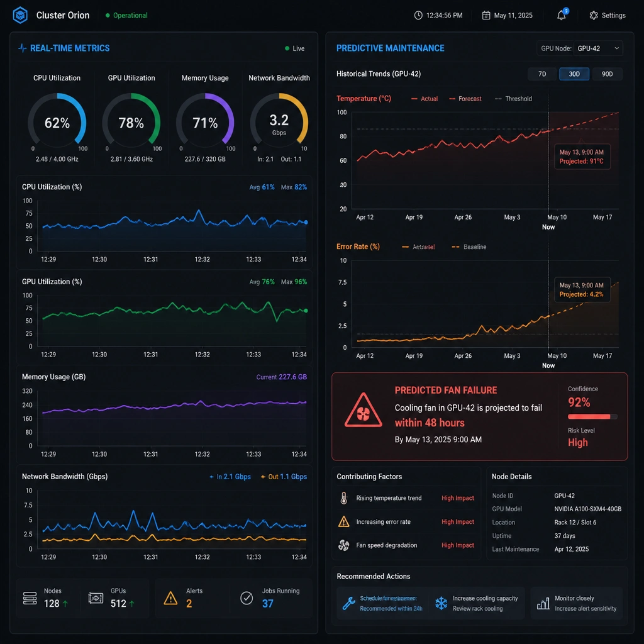
Task: Click the Operational status badge
Action: click(126, 15)
